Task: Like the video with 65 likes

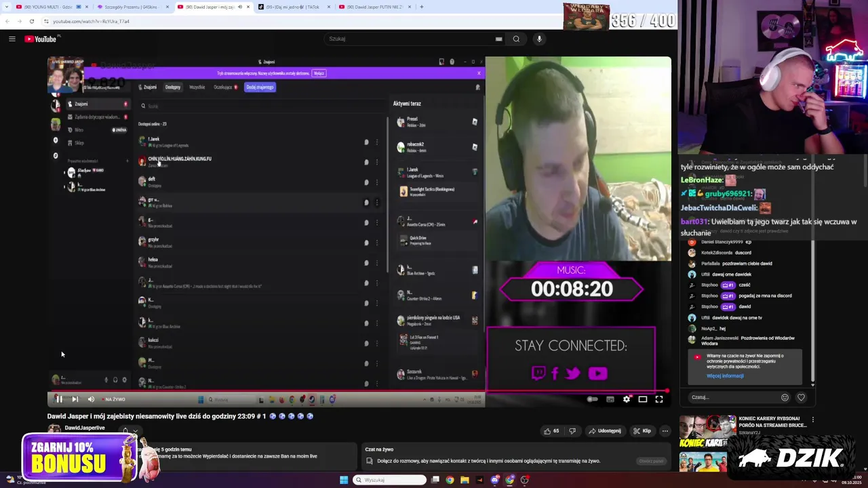Action: pos(551,431)
